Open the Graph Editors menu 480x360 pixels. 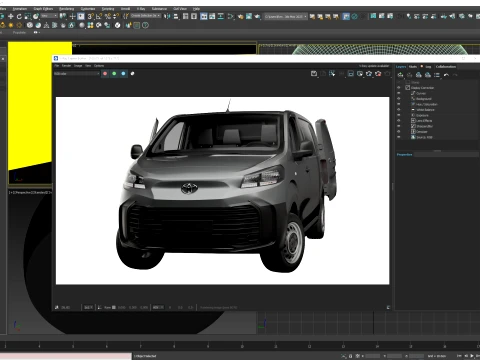coord(43,9)
